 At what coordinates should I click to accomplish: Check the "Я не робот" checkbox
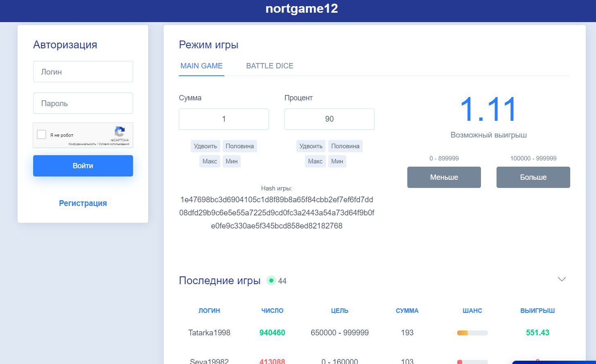click(41, 134)
